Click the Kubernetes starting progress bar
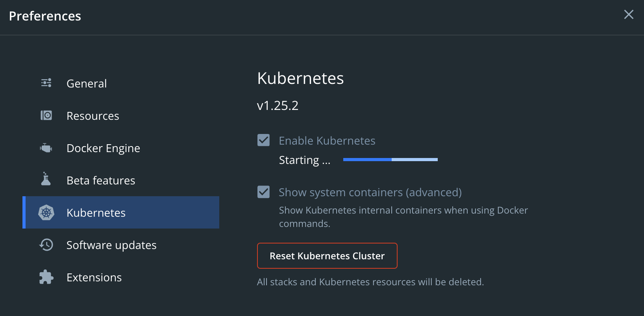Image resolution: width=644 pixels, height=316 pixels. click(x=390, y=160)
